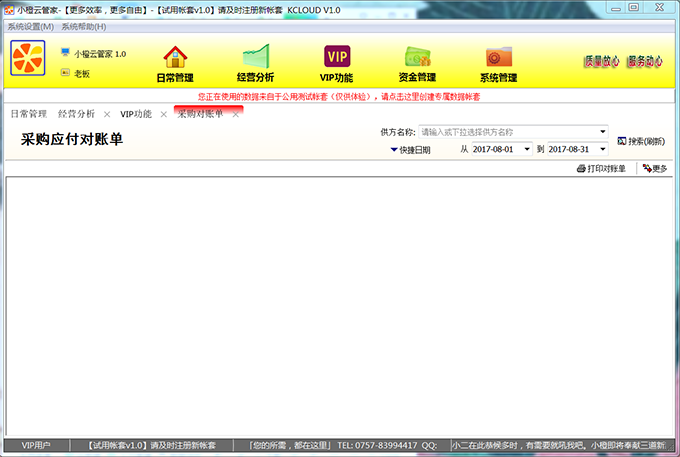The height and width of the screenshot is (457, 680).
Task: Click 服务动心 slogan text
Action: click(645, 62)
